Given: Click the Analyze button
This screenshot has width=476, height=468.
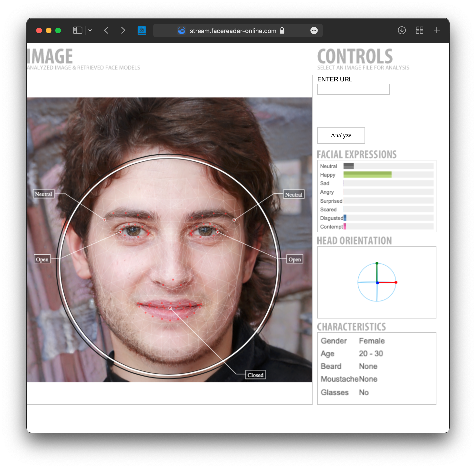Looking at the screenshot, I should [x=341, y=135].
